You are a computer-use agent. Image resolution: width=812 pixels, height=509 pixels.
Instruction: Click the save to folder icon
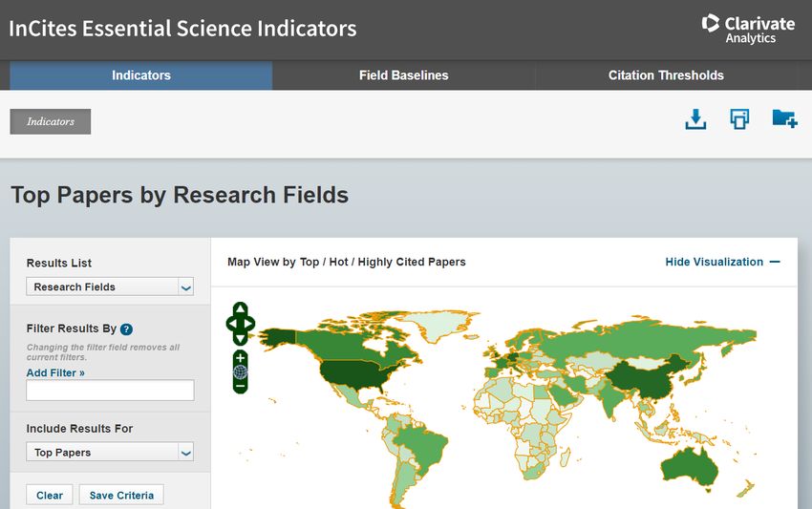click(x=784, y=118)
